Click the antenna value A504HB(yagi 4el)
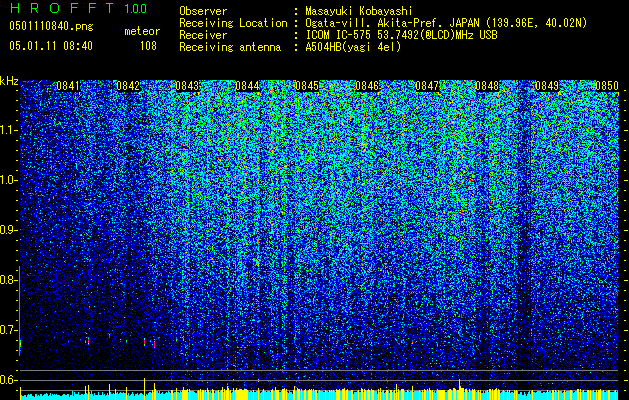 tap(353, 47)
